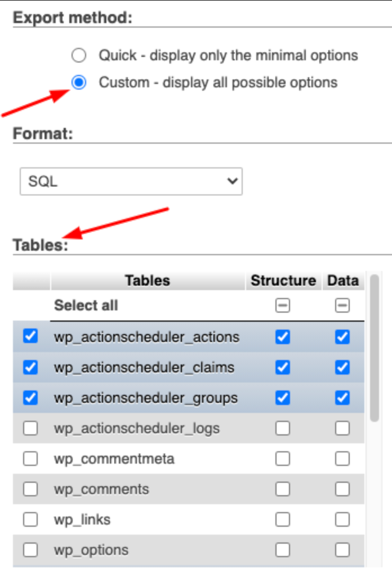Enable Structure for wp_commentmeta

[x=282, y=459]
